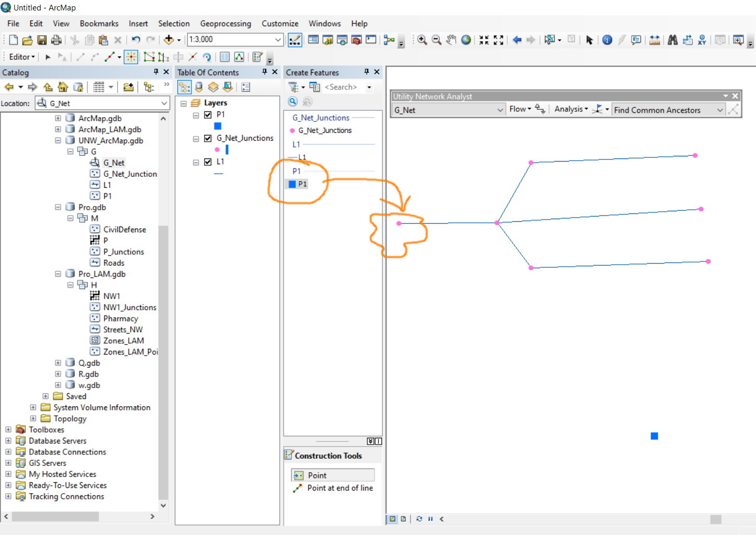The image size is (756, 535).
Task: Click the Add Data button
Action: (168, 40)
